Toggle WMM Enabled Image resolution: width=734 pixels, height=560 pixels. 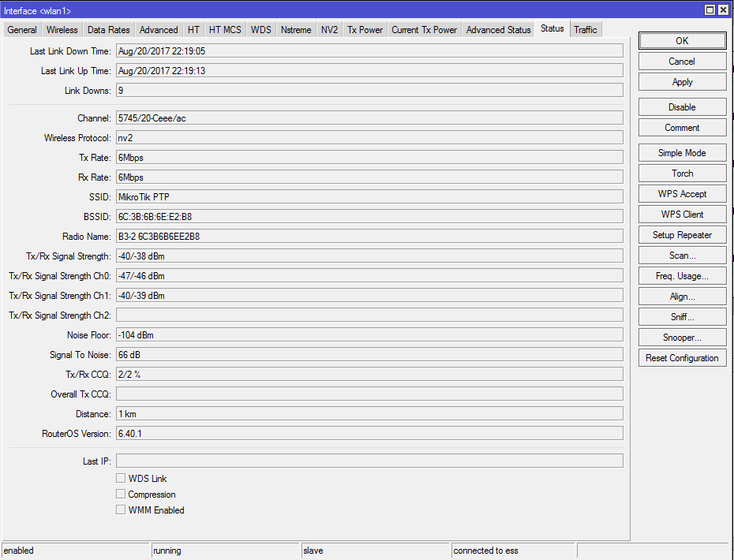point(121,510)
